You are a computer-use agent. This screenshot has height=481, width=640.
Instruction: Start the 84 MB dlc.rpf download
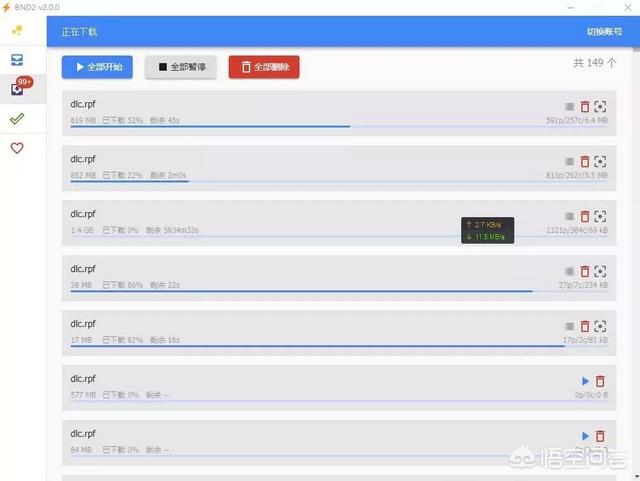click(x=585, y=436)
